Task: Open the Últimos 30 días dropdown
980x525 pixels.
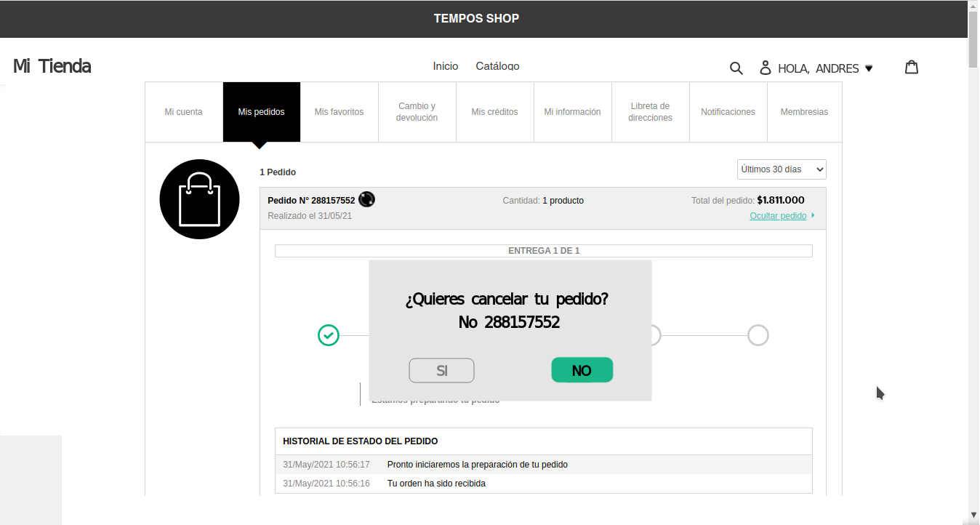Action: [782, 169]
